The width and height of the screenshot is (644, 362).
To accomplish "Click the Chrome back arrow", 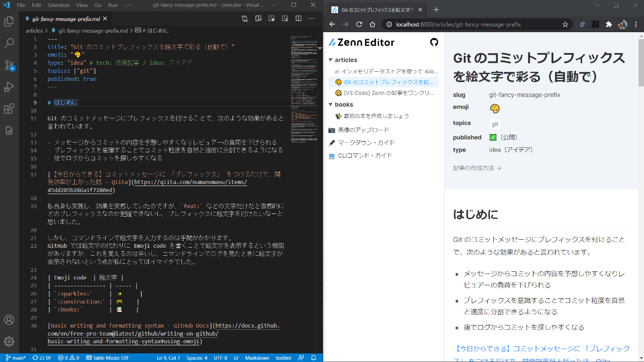I will point(332,24).
